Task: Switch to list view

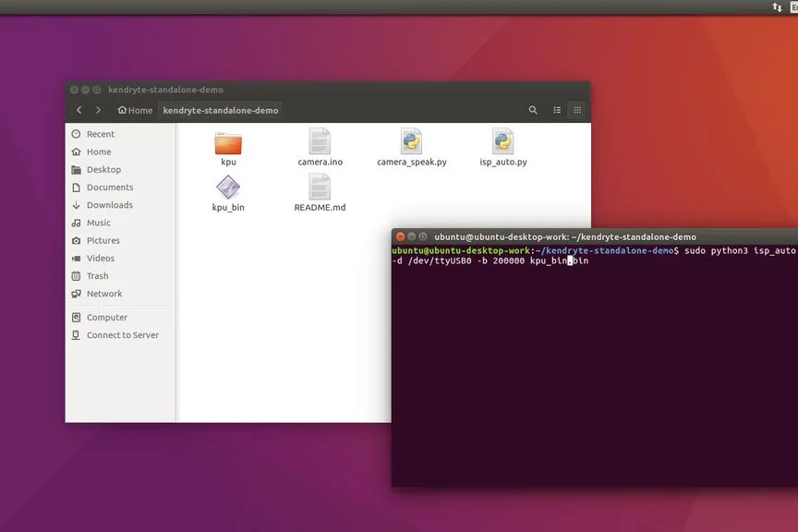Action: [x=557, y=110]
